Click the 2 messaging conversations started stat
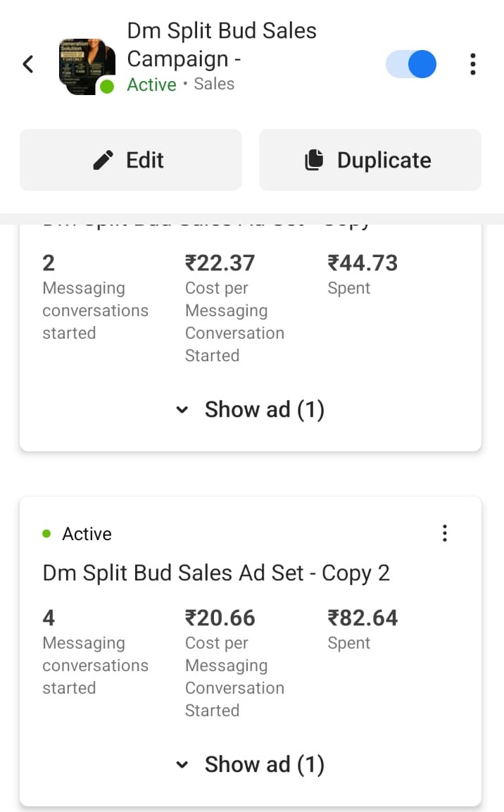The height and width of the screenshot is (812, 504). [49, 263]
